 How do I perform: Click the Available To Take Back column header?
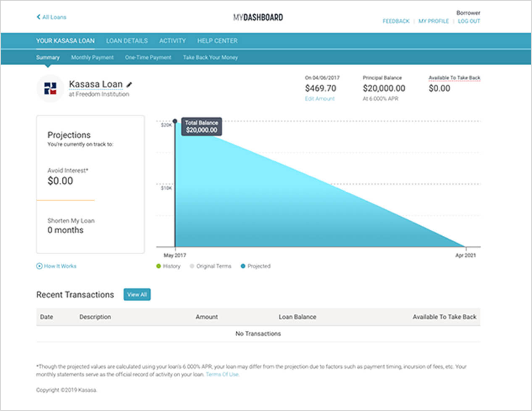click(445, 317)
